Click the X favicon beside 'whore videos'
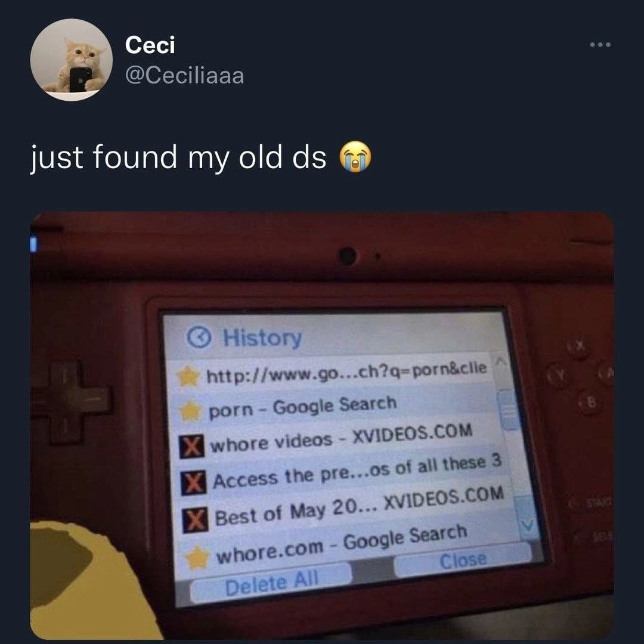This screenshot has width=644, height=644. [x=192, y=447]
